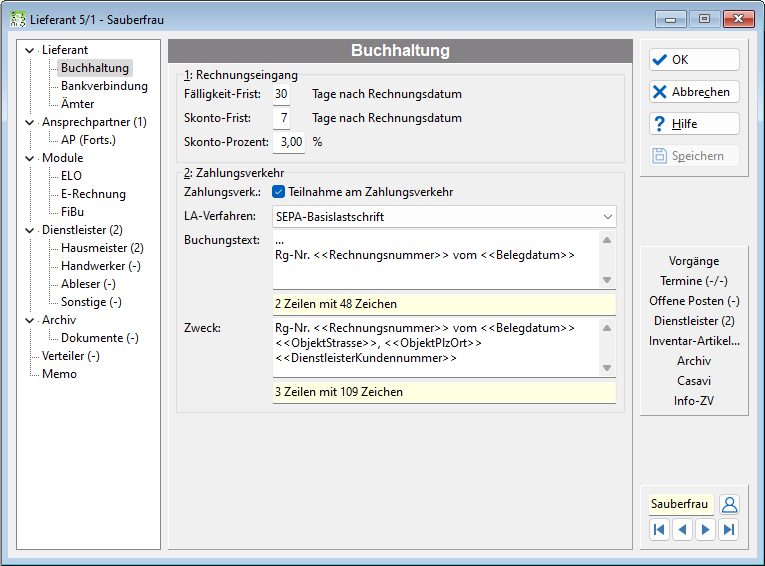Viewport: 765px width, 566px height.
Task: Click the Speichern disk icon
Action: 660,156
